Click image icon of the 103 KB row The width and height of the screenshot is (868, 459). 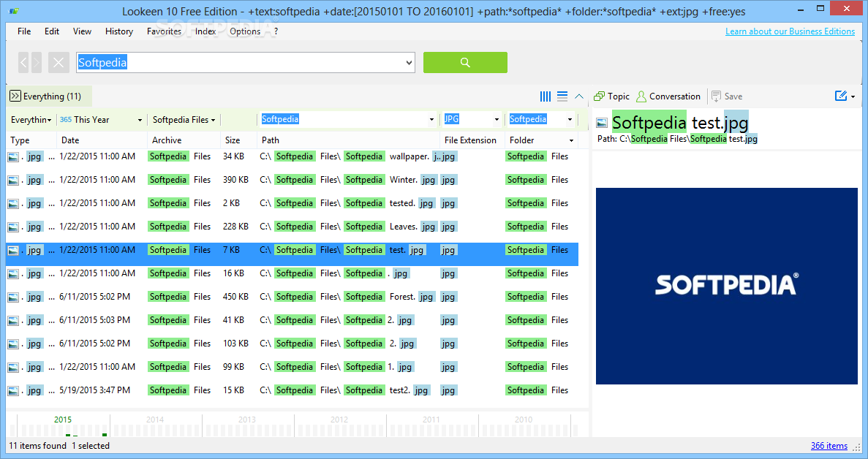coord(13,344)
